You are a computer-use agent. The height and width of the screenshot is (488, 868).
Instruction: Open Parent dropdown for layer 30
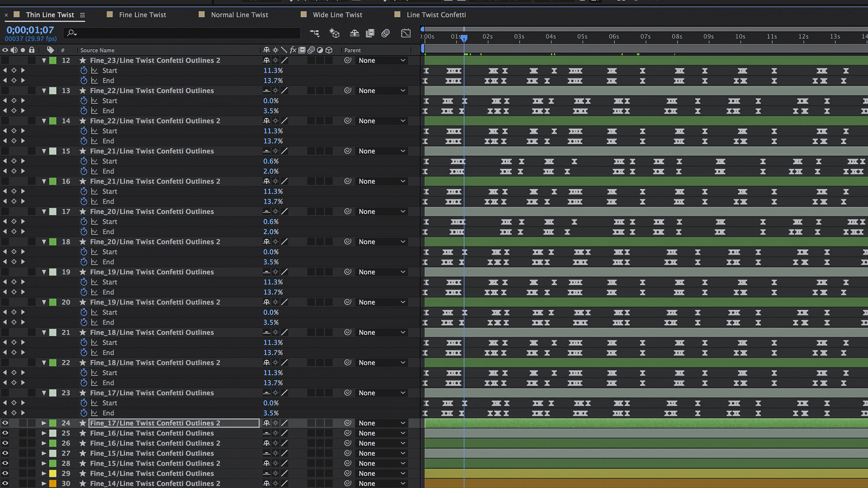coord(382,483)
